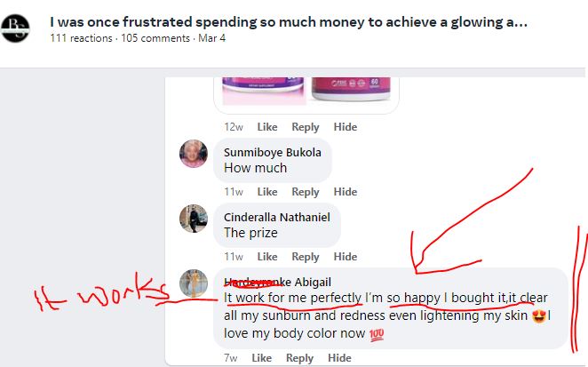Like "The prize" comment
The height and width of the screenshot is (367, 588).
tap(267, 257)
